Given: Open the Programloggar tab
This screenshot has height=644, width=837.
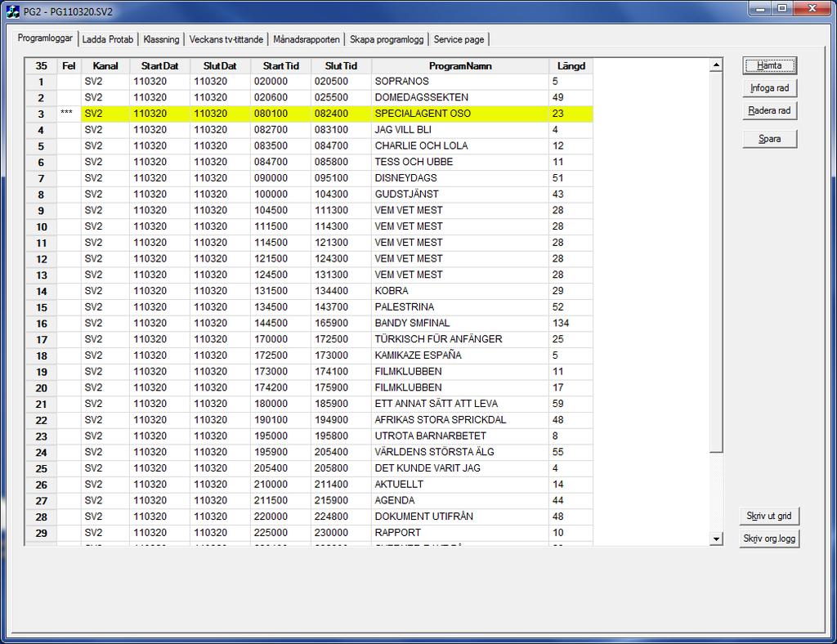Looking at the screenshot, I should [45, 38].
